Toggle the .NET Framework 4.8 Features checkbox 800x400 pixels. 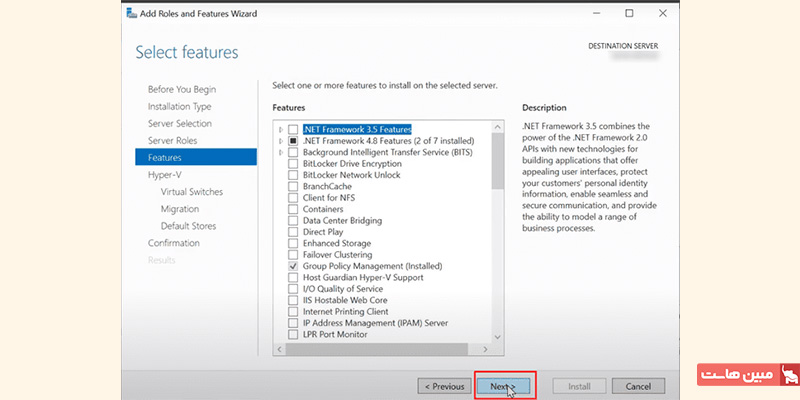(x=293, y=141)
